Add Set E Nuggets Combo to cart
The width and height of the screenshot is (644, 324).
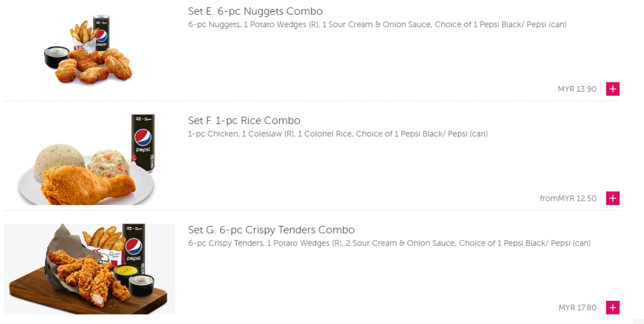pyautogui.click(x=613, y=89)
